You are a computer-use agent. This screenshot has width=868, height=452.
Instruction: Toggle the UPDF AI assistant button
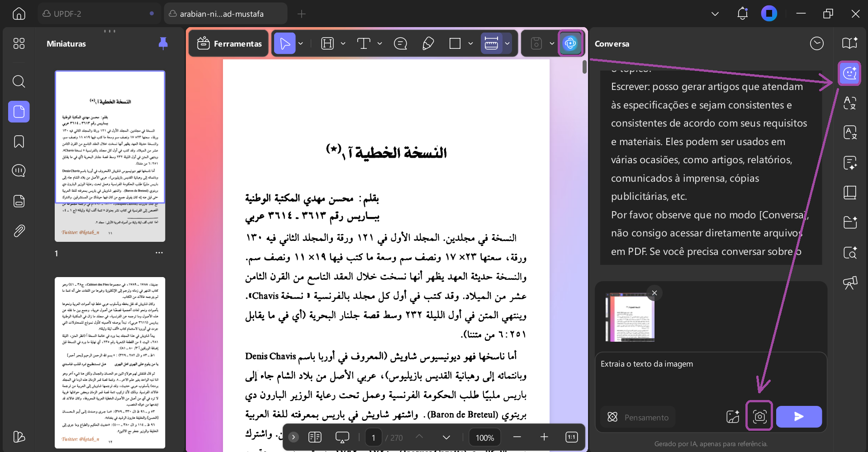tap(570, 43)
